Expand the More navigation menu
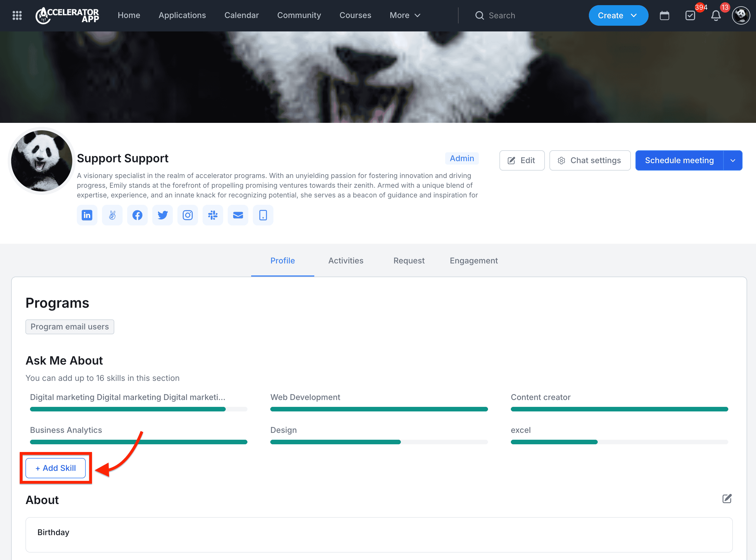This screenshot has width=756, height=560. (x=405, y=16)
